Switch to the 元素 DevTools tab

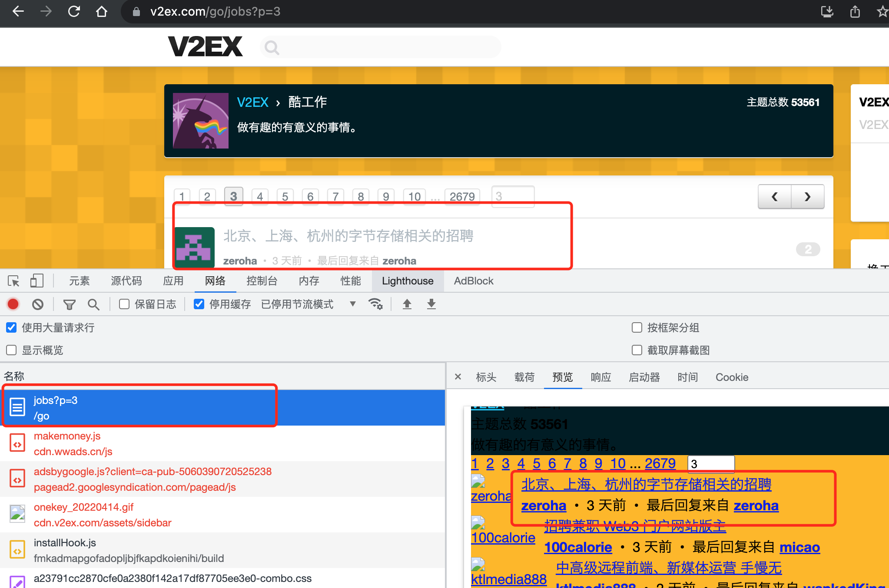[80, 281]
